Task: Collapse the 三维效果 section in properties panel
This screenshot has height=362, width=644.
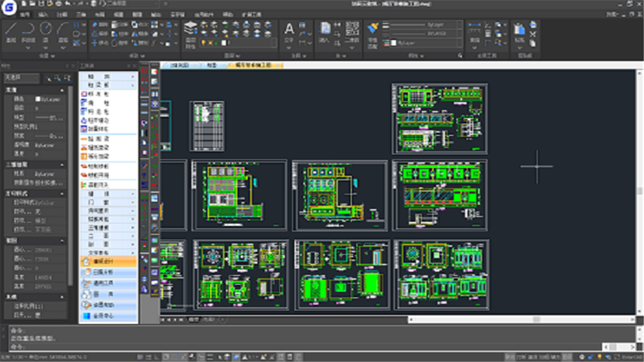Action: (62, 164)
